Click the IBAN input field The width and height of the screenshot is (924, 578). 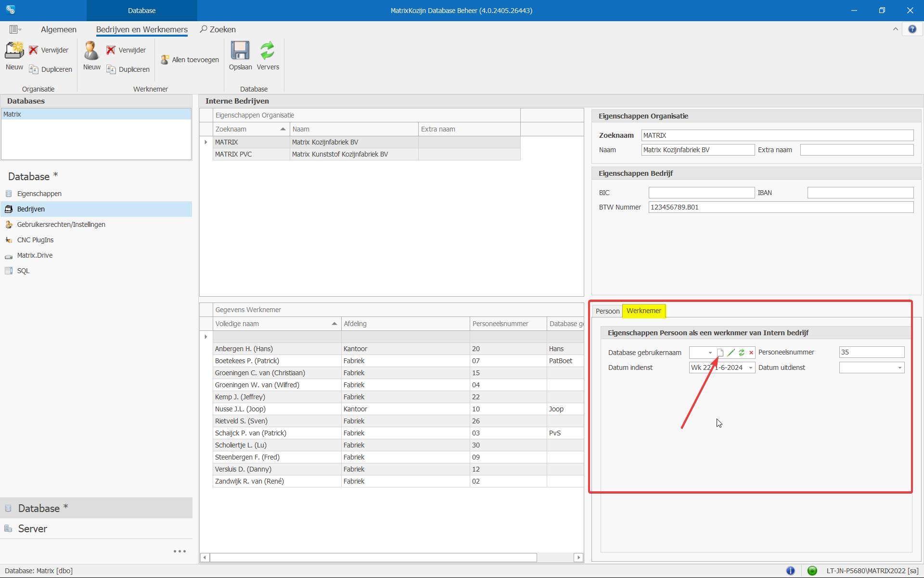tap(860, 193)
